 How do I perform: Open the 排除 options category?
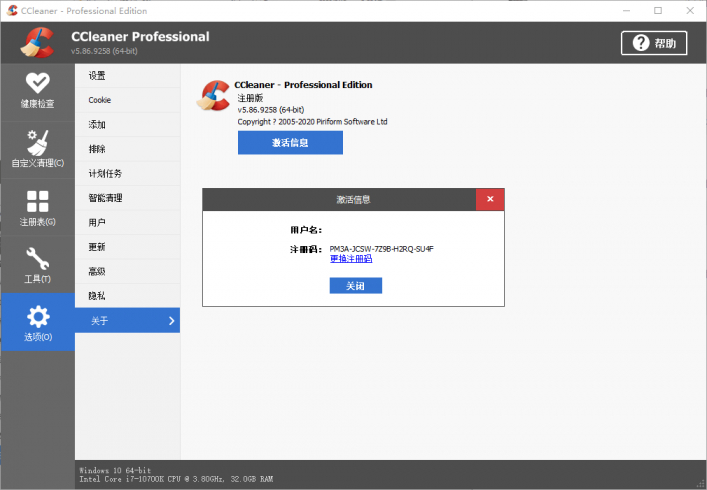[x=128, y=149]
